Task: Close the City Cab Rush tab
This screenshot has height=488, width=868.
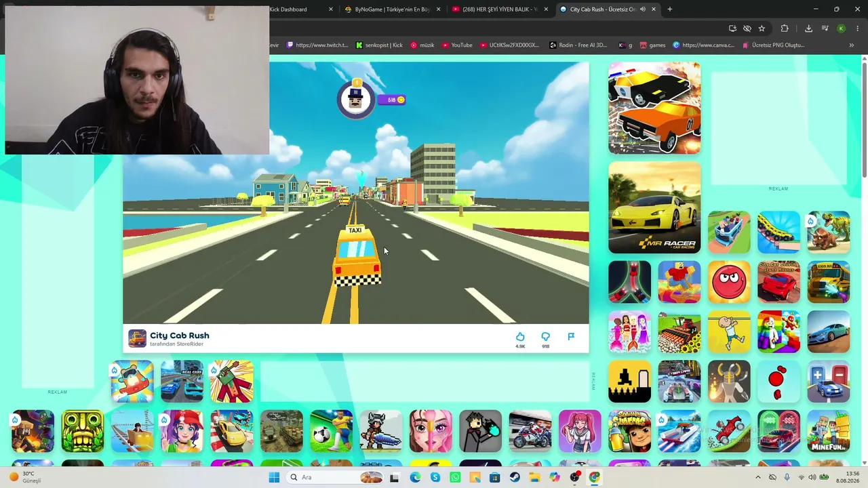Action: tap(654, 9)
